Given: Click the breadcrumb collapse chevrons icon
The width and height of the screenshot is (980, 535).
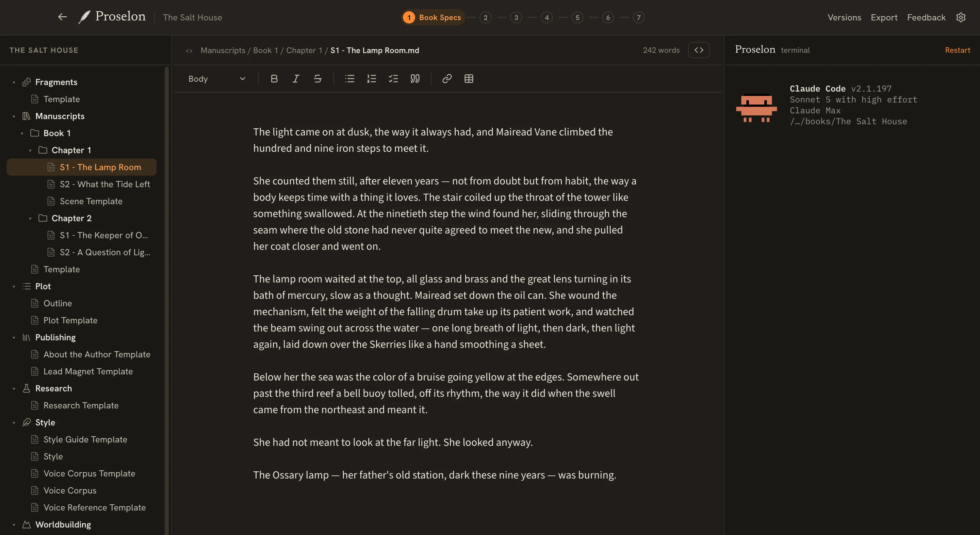Looking at the screenshot, I should point(189,51).
